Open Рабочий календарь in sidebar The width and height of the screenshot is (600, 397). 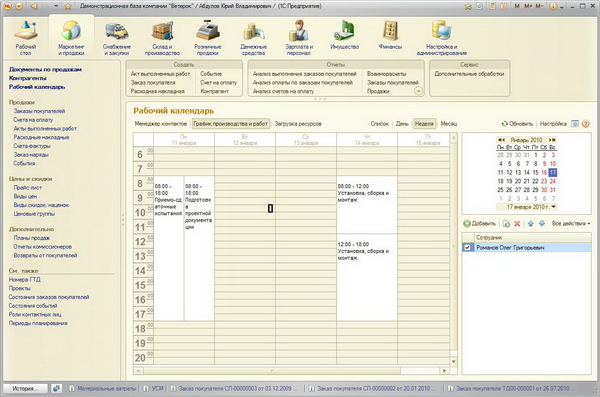click(x=37, y=87)
